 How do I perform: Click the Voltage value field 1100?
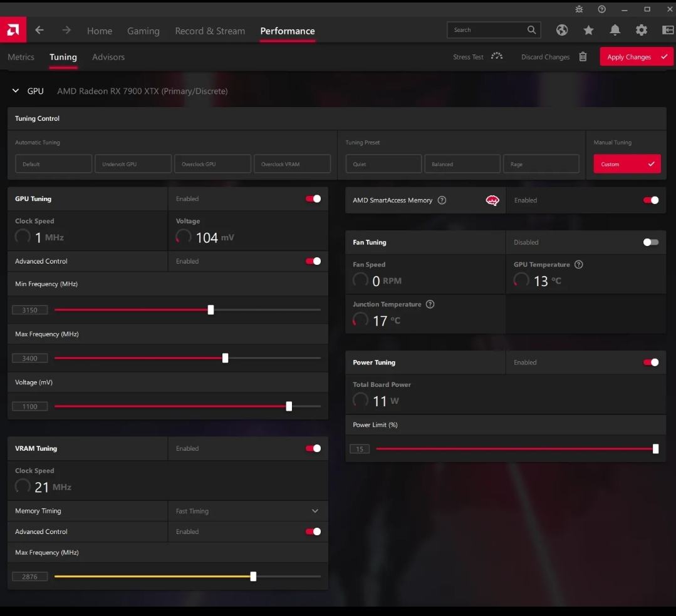(29, 407)
